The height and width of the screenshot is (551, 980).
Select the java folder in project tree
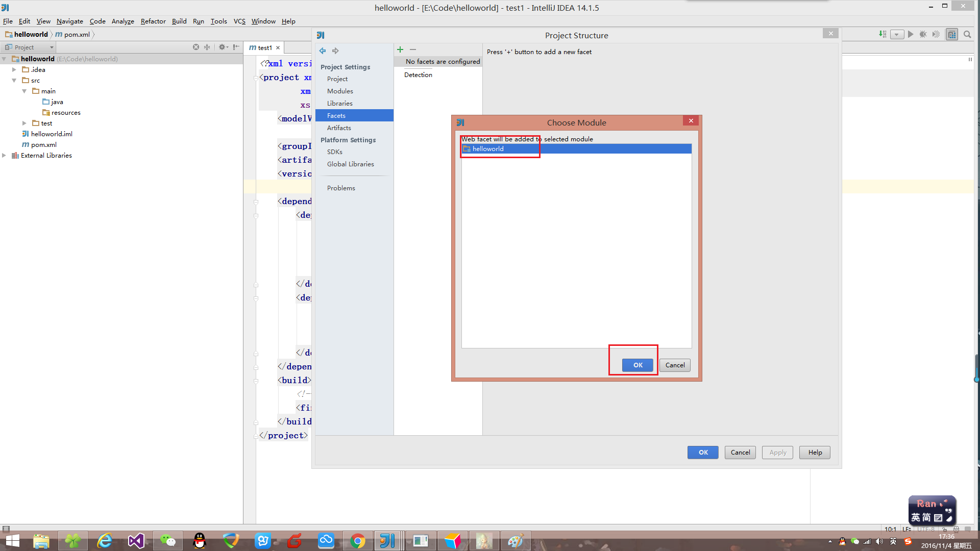53,102
